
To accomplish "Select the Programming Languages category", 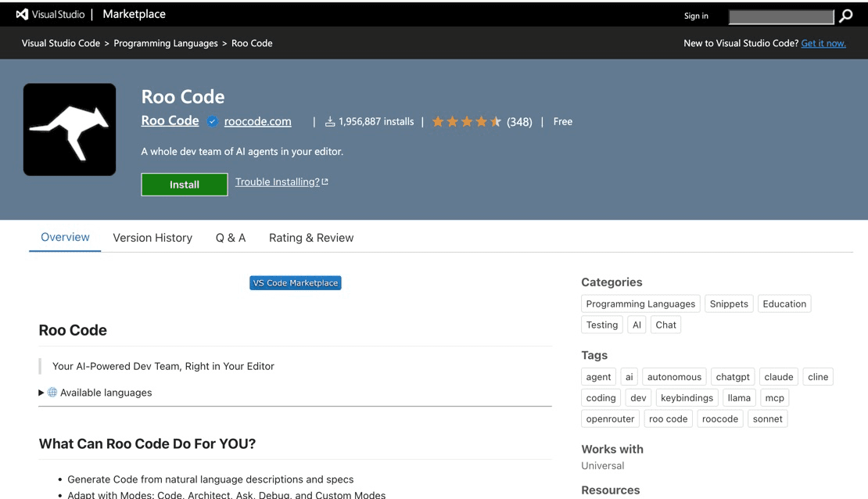I will click(x=640, y=303).
